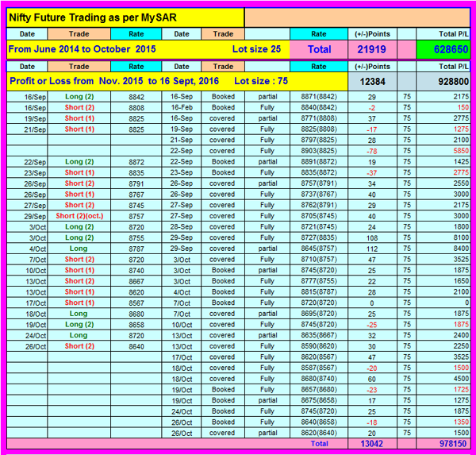Select the rate cell 8705(8745)
This screenshot has height=455, width=476.
coord(319,216)
